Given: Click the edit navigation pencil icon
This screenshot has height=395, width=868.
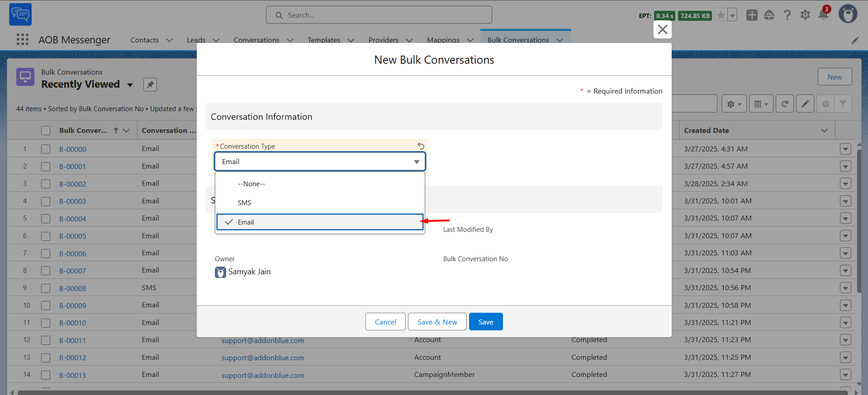Looking at the screenshot, I should (x=855, y=40).
